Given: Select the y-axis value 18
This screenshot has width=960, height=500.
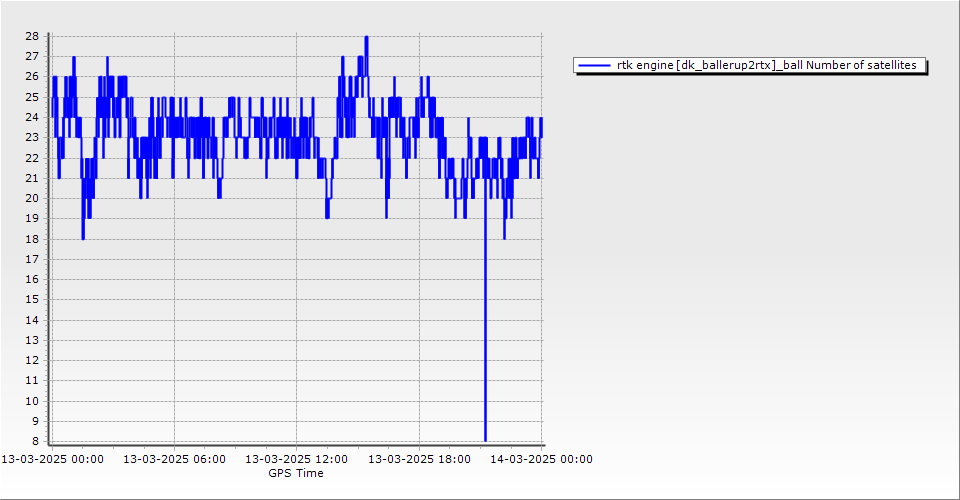Looking at the screenshot, I should pyautogui.click(x=32, y=239).
